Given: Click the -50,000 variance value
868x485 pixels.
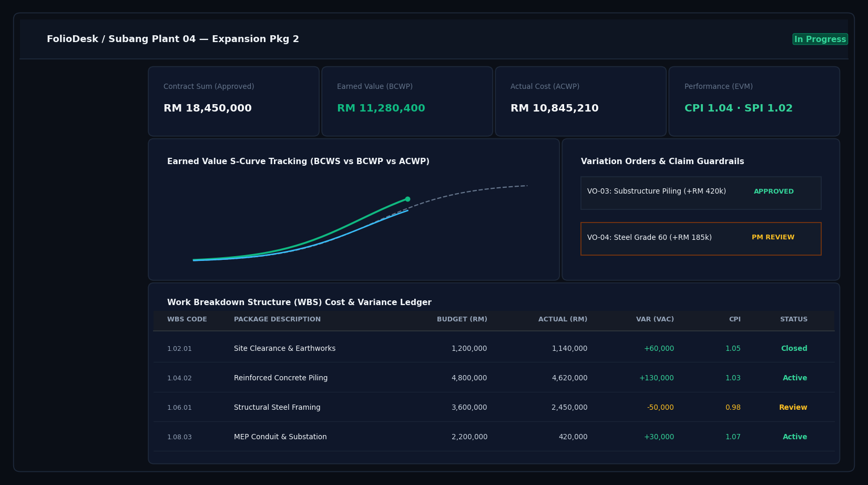Looking at the screenshot, I should 660,408.
